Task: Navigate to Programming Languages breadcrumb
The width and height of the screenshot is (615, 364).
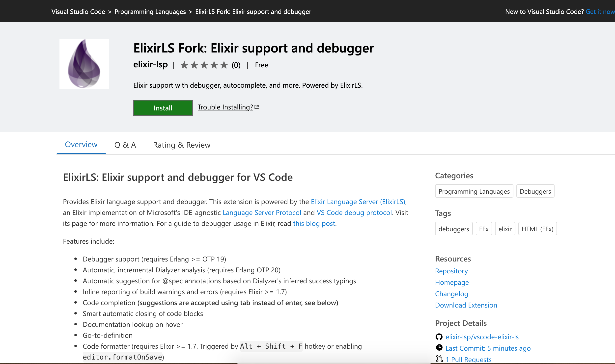Action: point(150,11)
